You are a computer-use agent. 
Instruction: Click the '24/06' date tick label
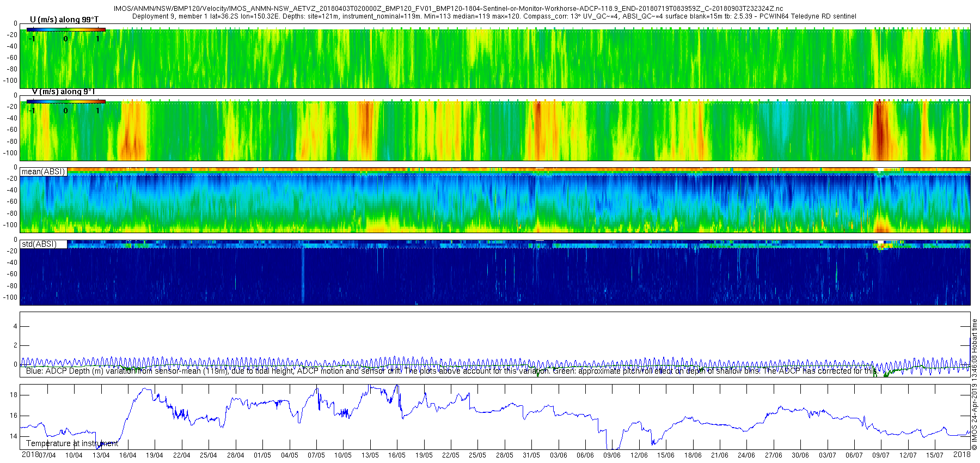tap(746, 455)
